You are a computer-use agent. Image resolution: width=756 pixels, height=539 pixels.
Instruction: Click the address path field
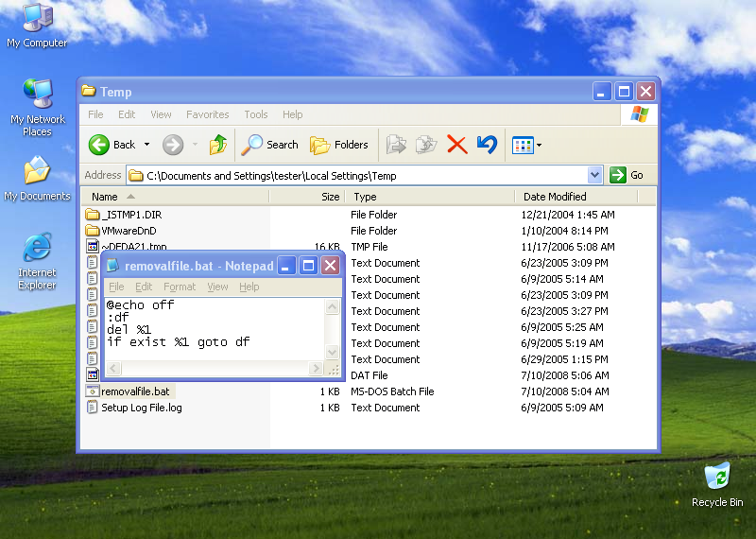(357, 175)
